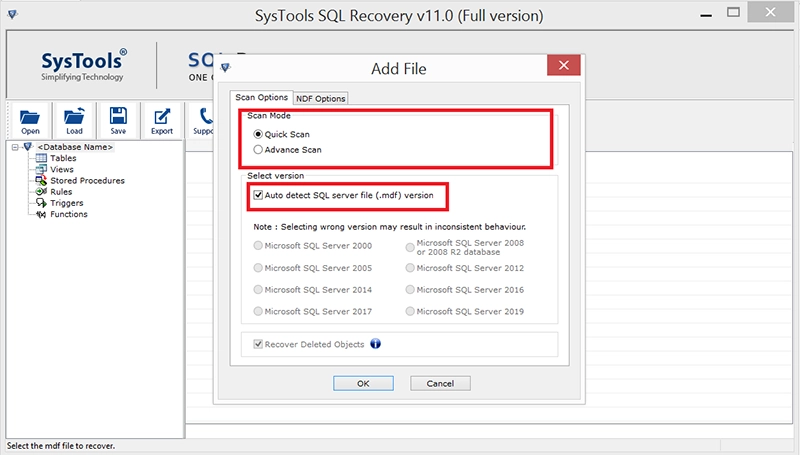Cancel the Add File dialog
This screenshot has height=455, width=800.
pyautogui.click(x=440, y=384)
